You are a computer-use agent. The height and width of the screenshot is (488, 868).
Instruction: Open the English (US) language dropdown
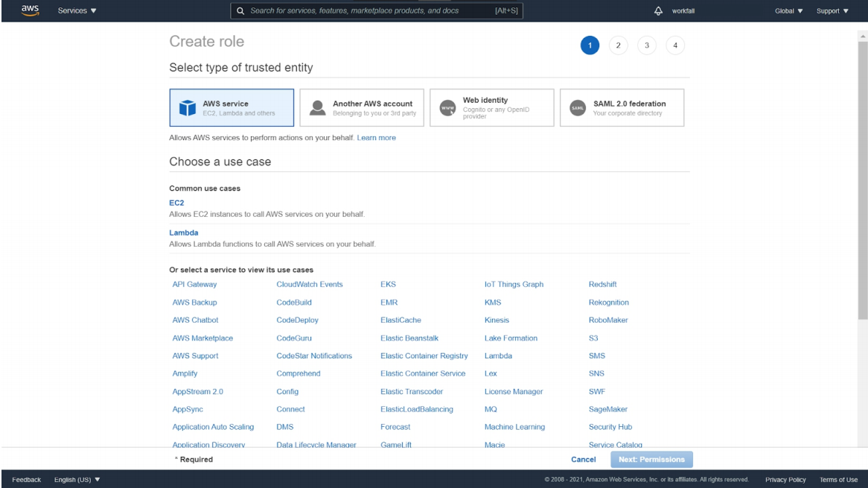tap(77, 480)
